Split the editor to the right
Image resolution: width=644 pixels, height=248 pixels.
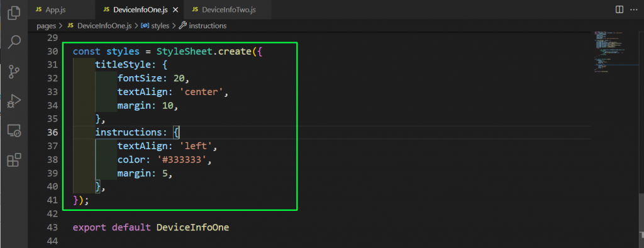click(619, 9)
